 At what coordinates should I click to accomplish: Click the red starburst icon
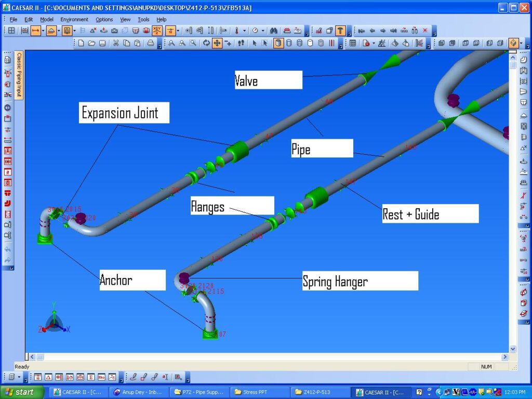click(425, 31)
